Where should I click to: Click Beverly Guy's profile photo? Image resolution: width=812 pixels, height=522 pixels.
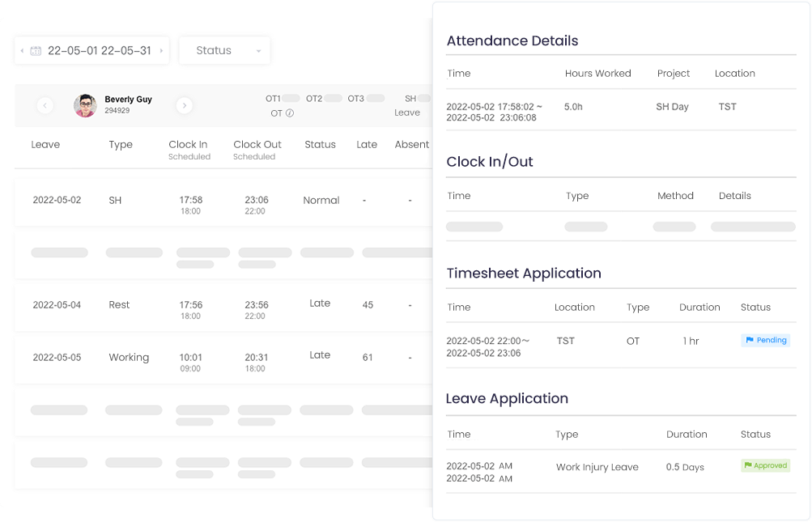pyautogui.click(x=86, y=106)
